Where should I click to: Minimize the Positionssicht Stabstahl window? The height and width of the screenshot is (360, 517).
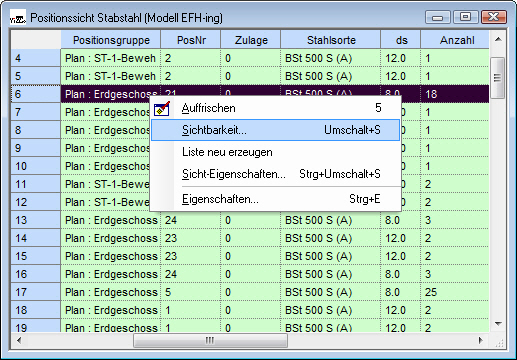pos(438,17)
